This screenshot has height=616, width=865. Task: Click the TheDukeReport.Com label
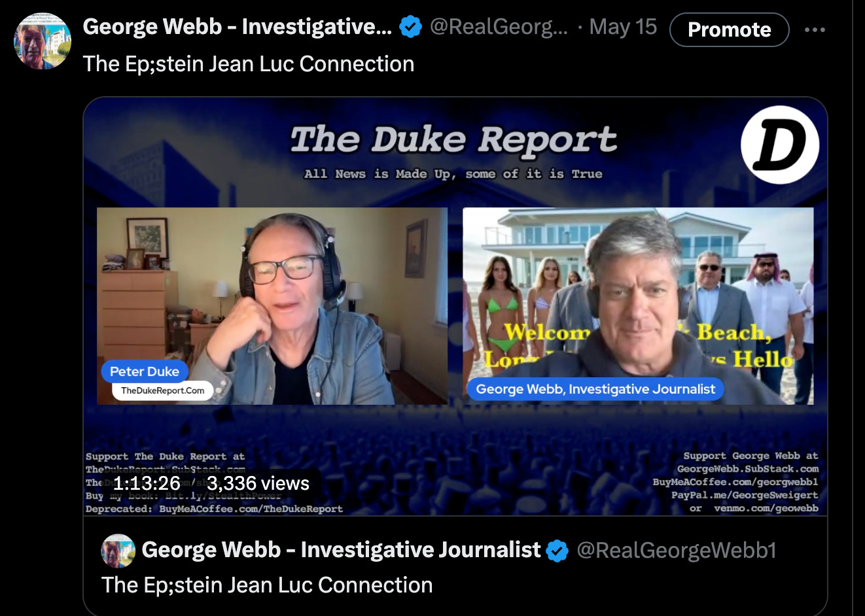pos(162,390)
